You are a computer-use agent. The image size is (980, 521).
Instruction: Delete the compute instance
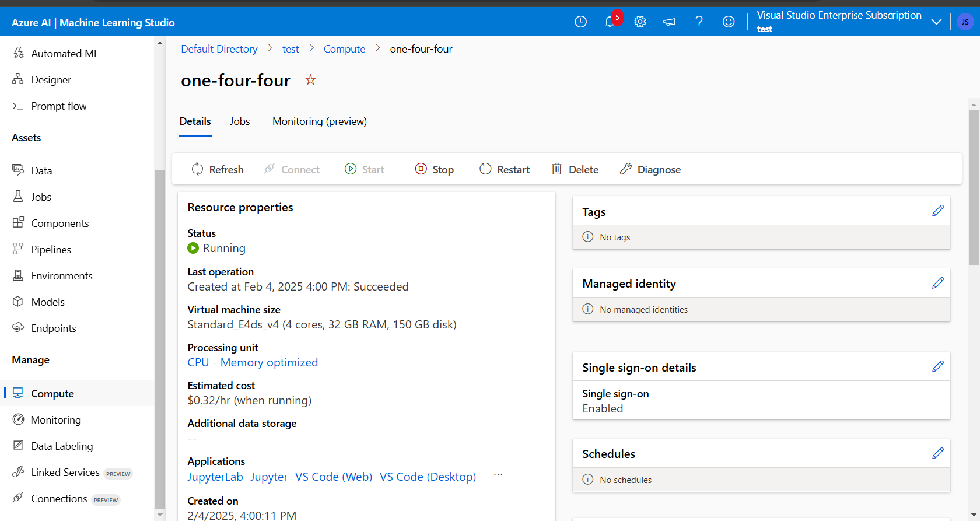(x=575, y=169)
